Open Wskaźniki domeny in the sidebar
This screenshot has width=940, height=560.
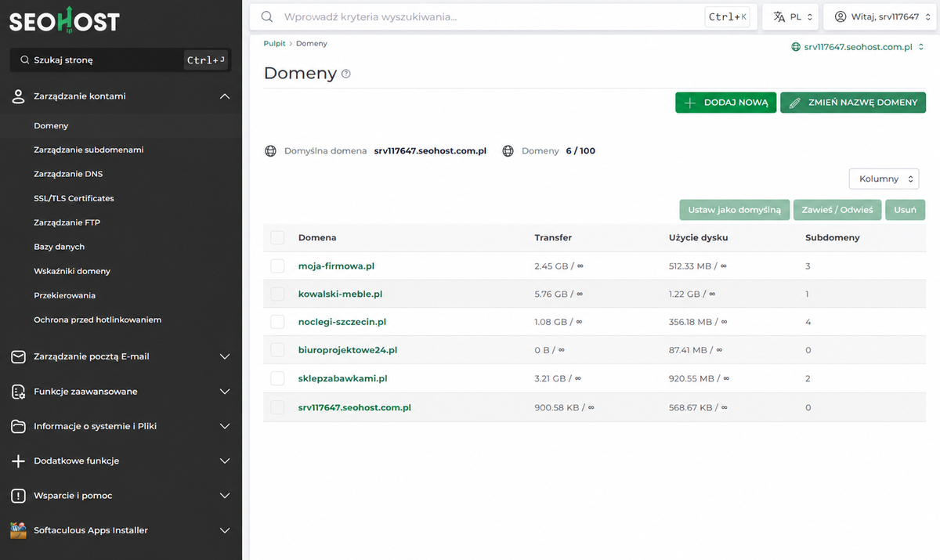[x=72, y=271]
